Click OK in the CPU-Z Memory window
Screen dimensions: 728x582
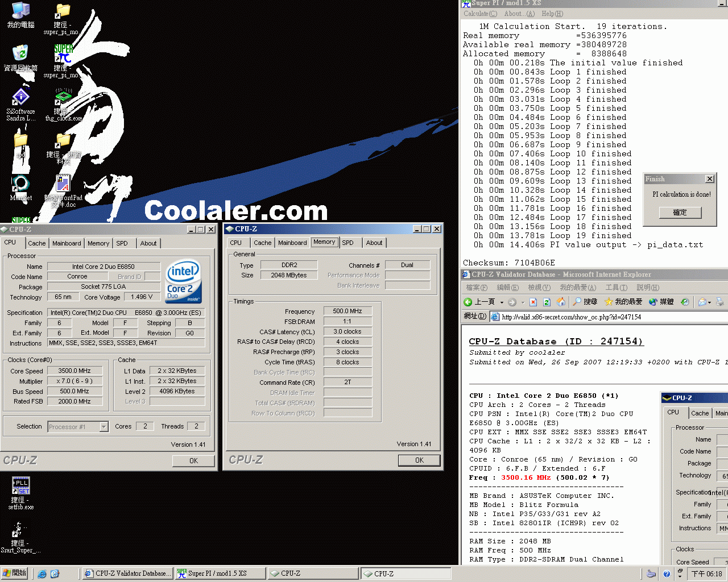click(419, 460)
